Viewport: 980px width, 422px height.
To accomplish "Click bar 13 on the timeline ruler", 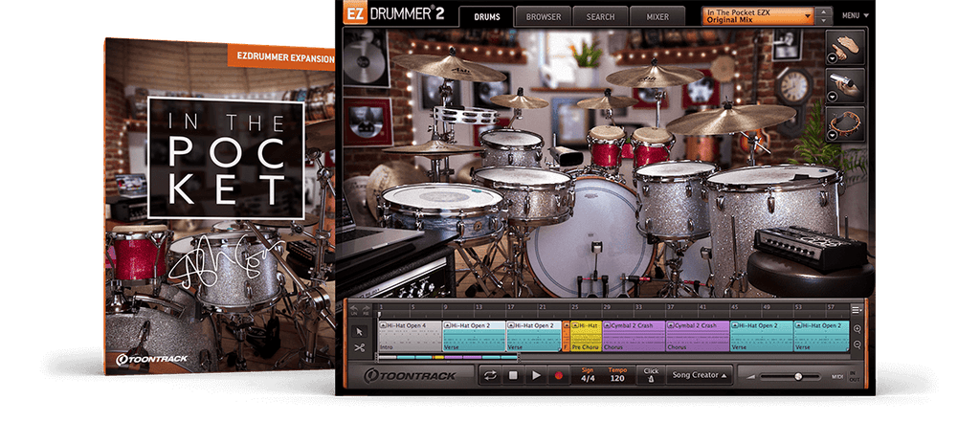I will coord(478,308).
